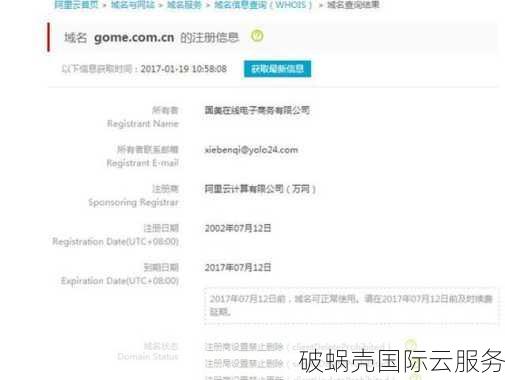Screen dimensions: 505x380
Task: Select the email xiebenqi@yolo24.com
Action: (251, 150)
